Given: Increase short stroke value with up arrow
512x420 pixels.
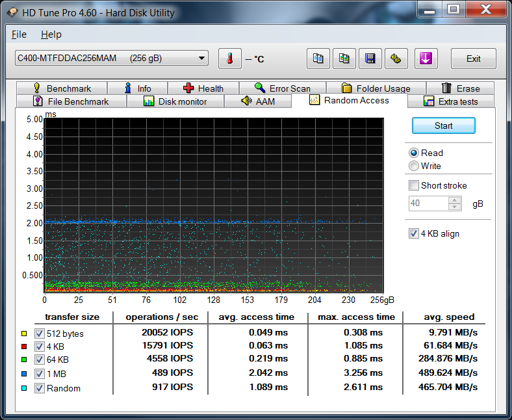Looking at the screenshot, I should tap(455, 200).
